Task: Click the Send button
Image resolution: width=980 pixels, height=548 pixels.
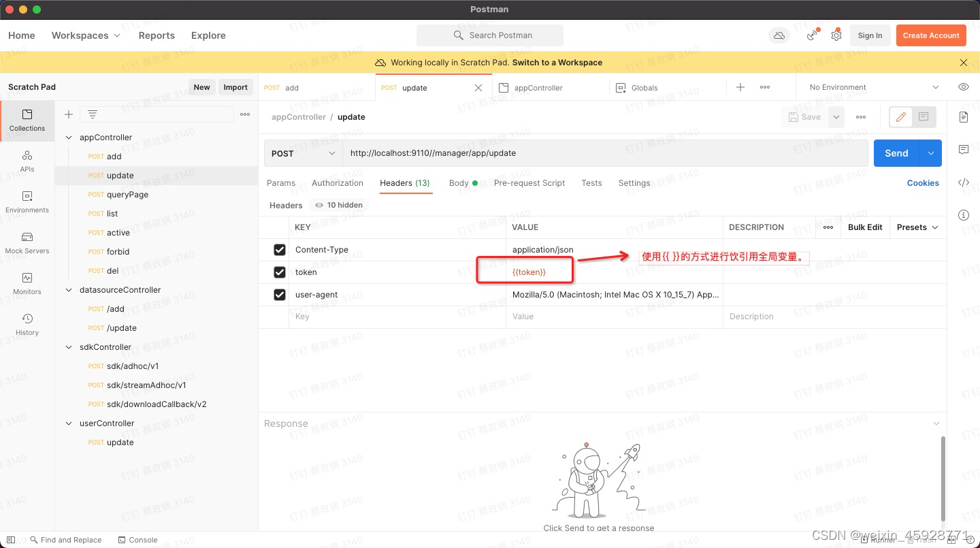Action: point(896,153)
